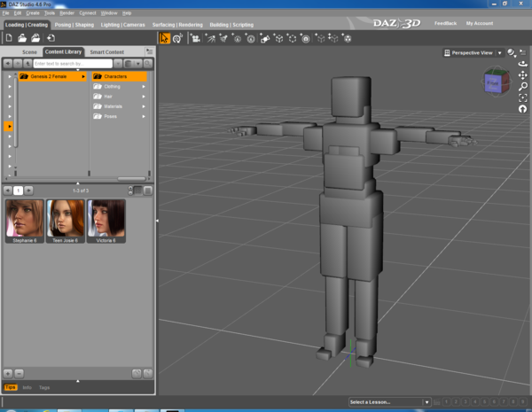Click the Tags button

[44, 387]
